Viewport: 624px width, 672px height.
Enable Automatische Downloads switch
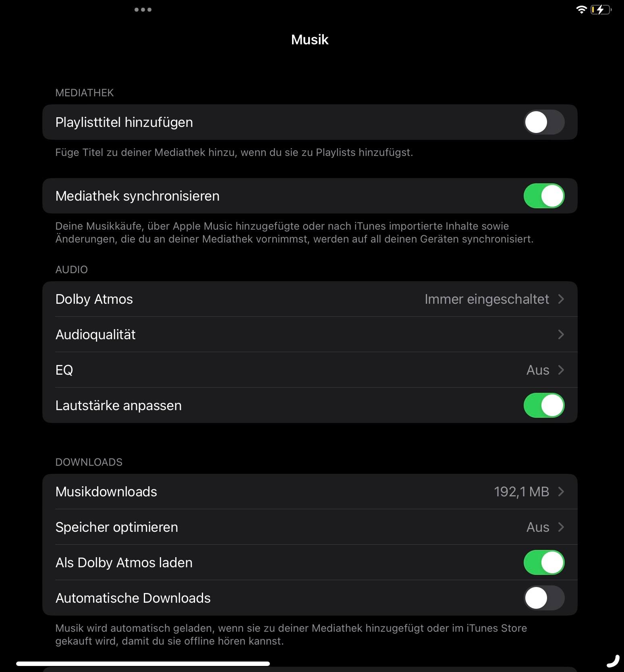click(544, 598)
